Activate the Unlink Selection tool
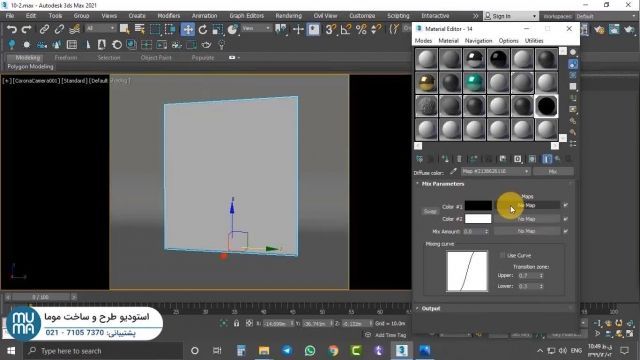 point(59,29)
